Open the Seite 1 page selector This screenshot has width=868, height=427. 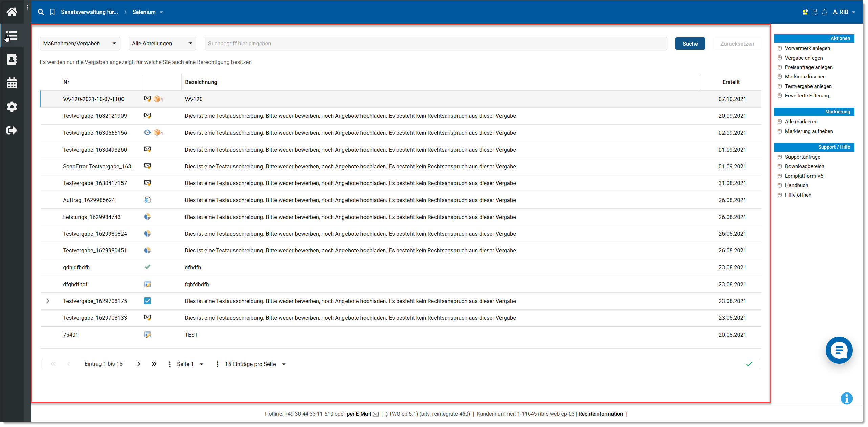(x=190, y=364)
